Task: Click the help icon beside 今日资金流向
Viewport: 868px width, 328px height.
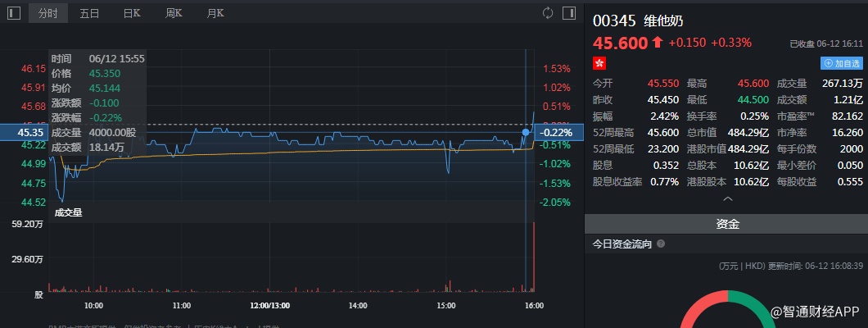Action: pos(661,244)
